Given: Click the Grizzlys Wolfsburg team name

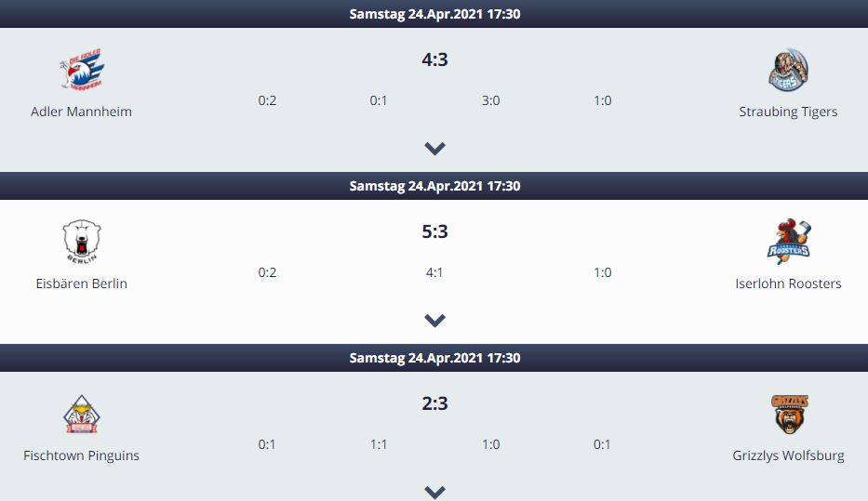Looking at the screenshot, I should pyautogui.click(x=788, y=455).
